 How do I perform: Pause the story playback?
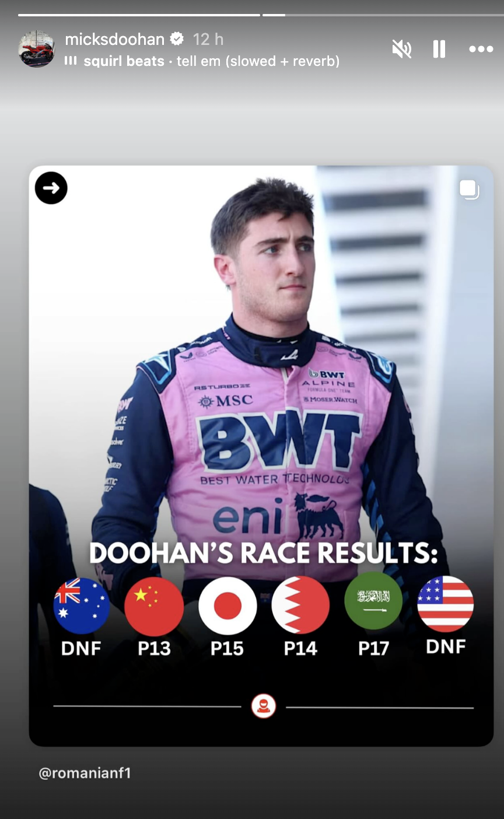tap(439, 50)
